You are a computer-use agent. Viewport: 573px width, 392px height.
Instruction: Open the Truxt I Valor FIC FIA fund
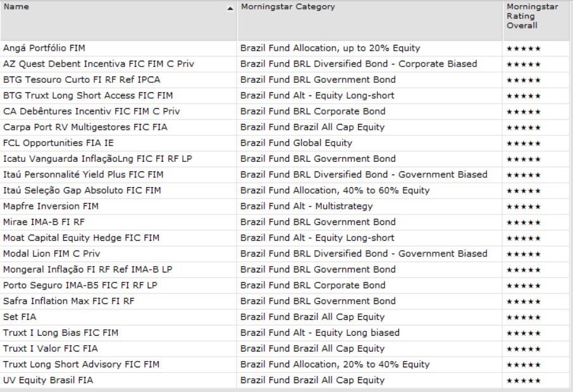[51, 348]
